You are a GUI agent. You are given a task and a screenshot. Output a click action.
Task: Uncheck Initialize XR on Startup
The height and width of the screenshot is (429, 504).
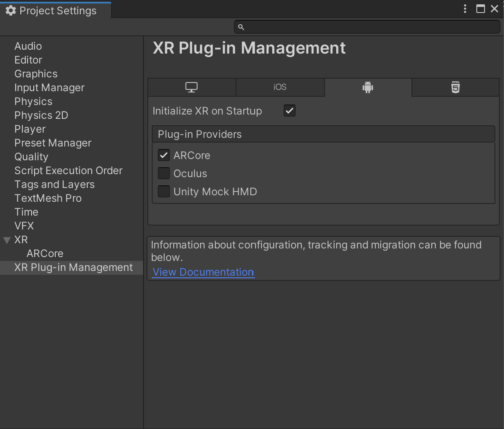(289, 111)
